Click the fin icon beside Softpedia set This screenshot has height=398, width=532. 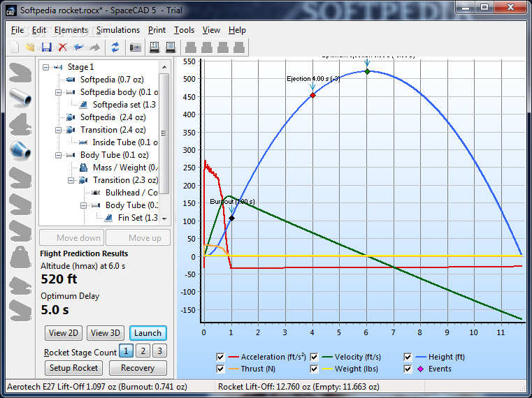83,105
